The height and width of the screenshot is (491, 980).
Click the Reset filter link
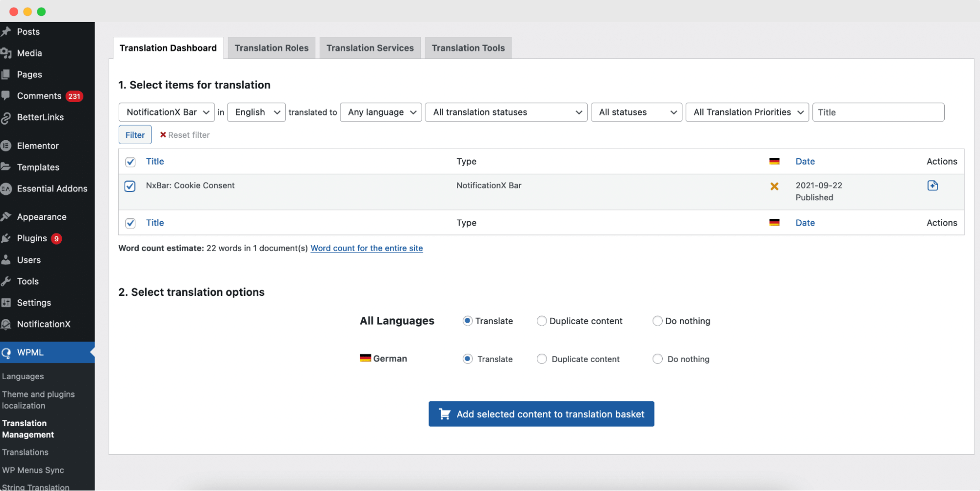[189, 135]
